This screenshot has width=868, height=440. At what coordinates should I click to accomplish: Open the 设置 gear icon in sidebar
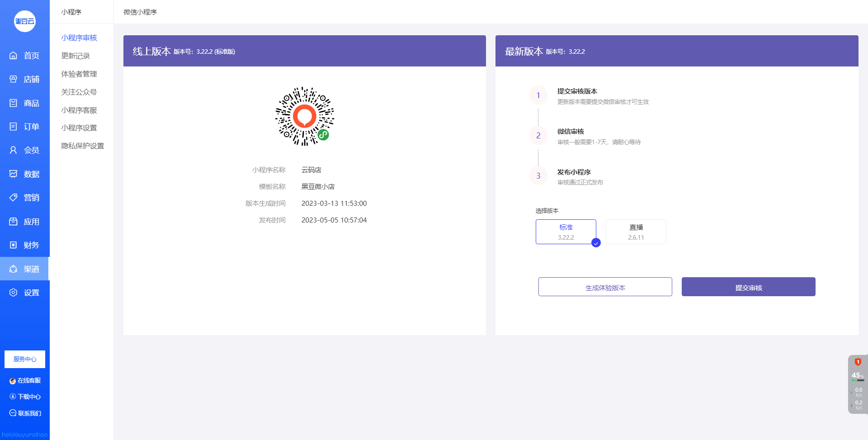pos(14,293)
